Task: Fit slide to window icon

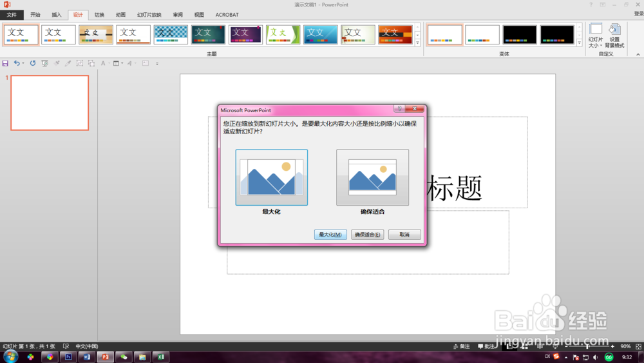Action: (638, 346)
